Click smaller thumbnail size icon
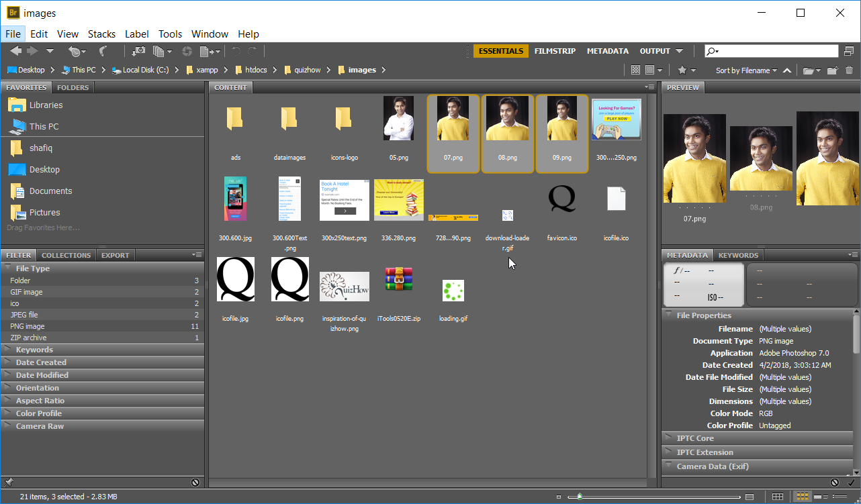The image size is (861, 504). (559, 497)
